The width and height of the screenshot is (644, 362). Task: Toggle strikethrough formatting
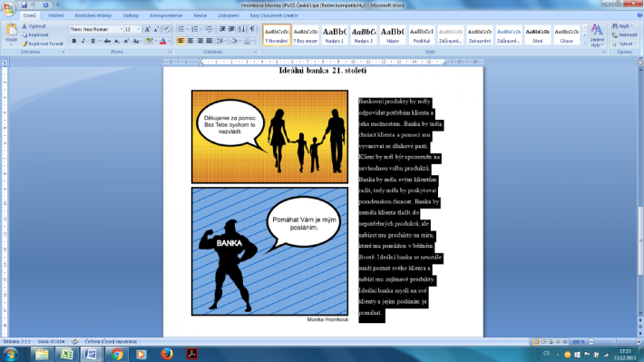point(107,41)
